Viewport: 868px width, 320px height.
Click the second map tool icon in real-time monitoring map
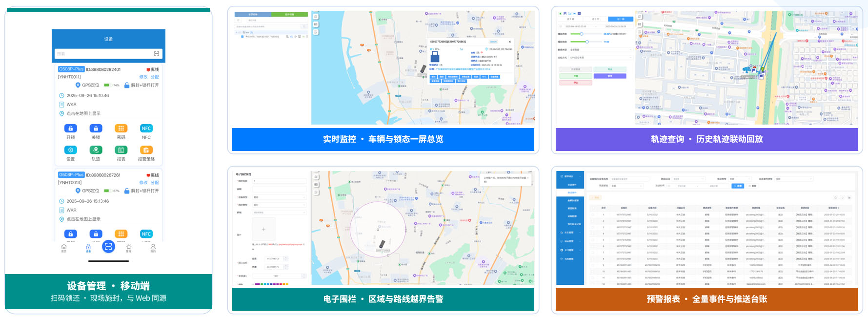click(x=316, y=24)
